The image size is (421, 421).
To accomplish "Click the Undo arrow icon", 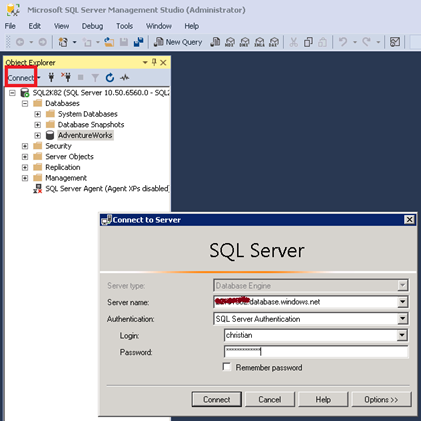I will click(343, 42).
